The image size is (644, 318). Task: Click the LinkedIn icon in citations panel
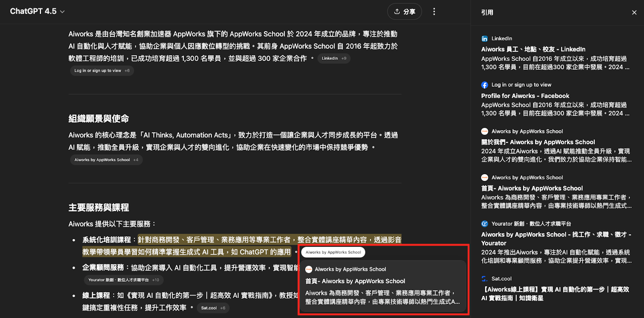coord(485,39)
